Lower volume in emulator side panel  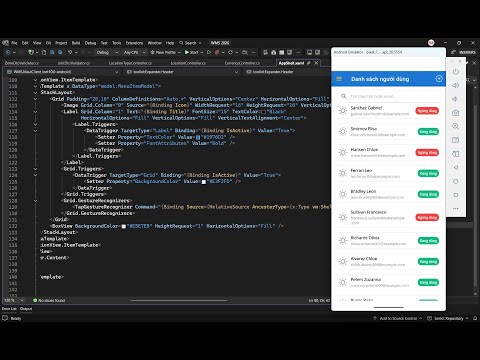[x=455, y=99]
